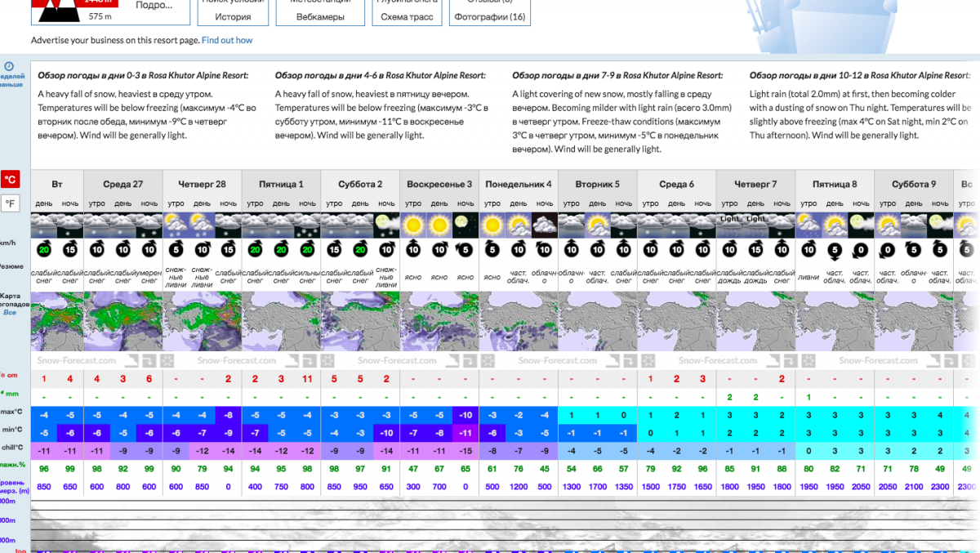Click the Пятница 1 день wind speed 20 icon

point(281,250)
